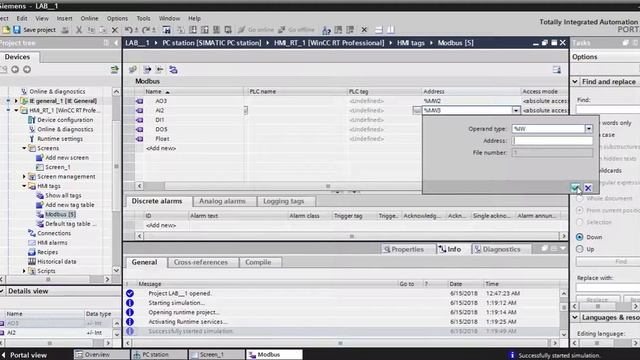
Task: Open the Options menu
Action: tap(117, 18)
